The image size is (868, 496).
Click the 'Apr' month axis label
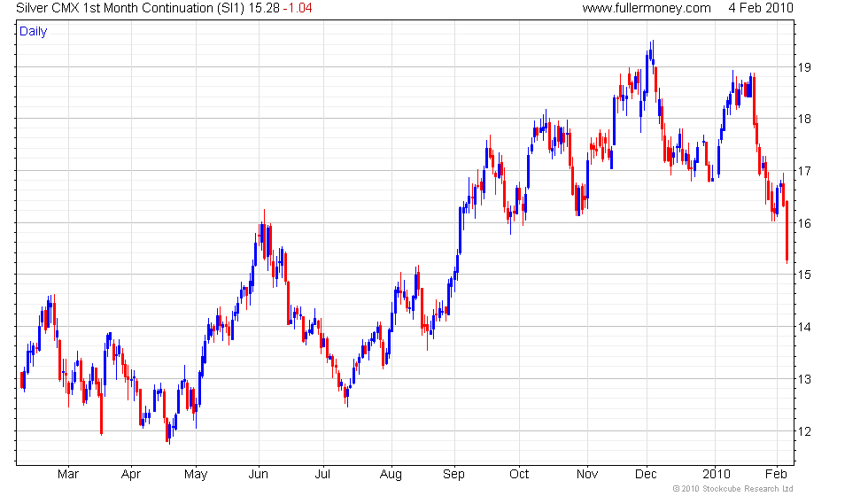131,475
